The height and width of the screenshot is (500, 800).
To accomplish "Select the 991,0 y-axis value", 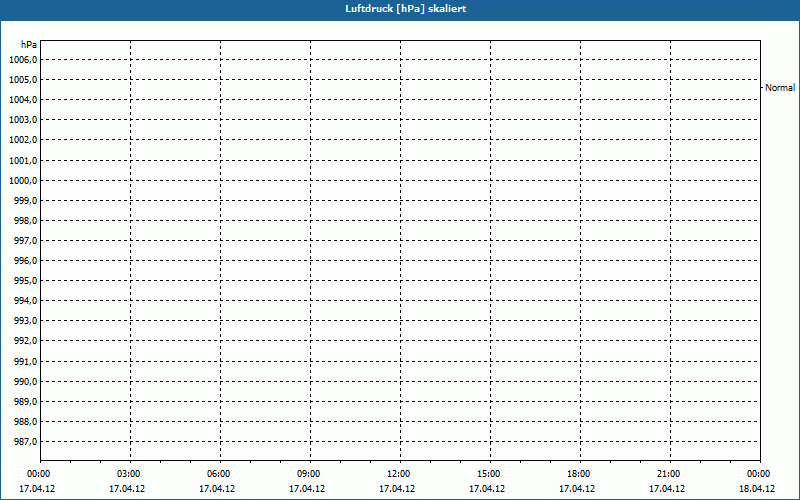I will tap(26, 362).
